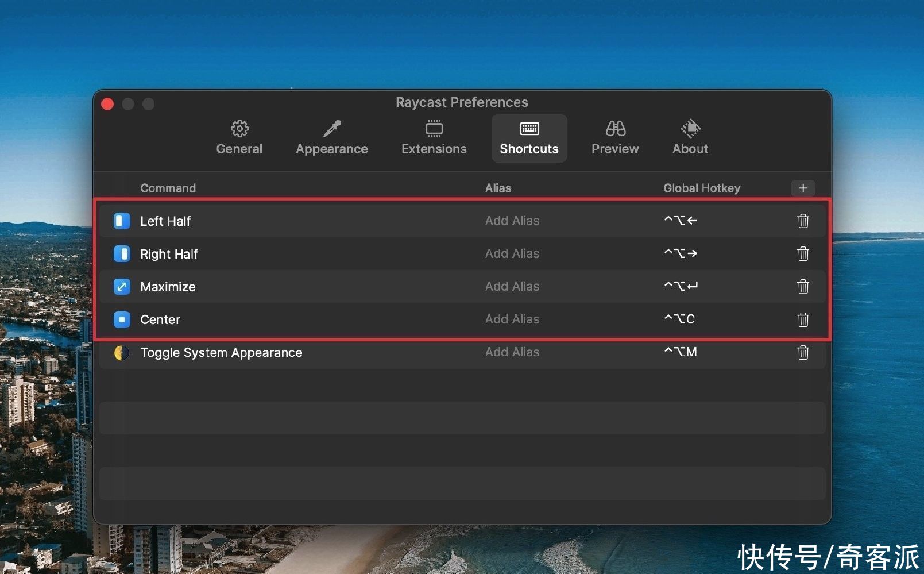Go to the About tab
Image resolution: width=924 pixels, height=574 pixels.
(x=690, y=138)
